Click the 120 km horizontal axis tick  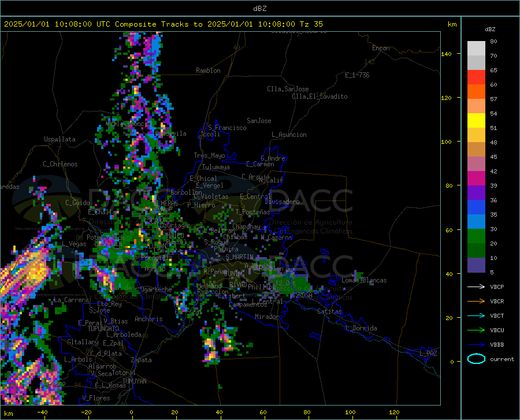tap(394, 412)
